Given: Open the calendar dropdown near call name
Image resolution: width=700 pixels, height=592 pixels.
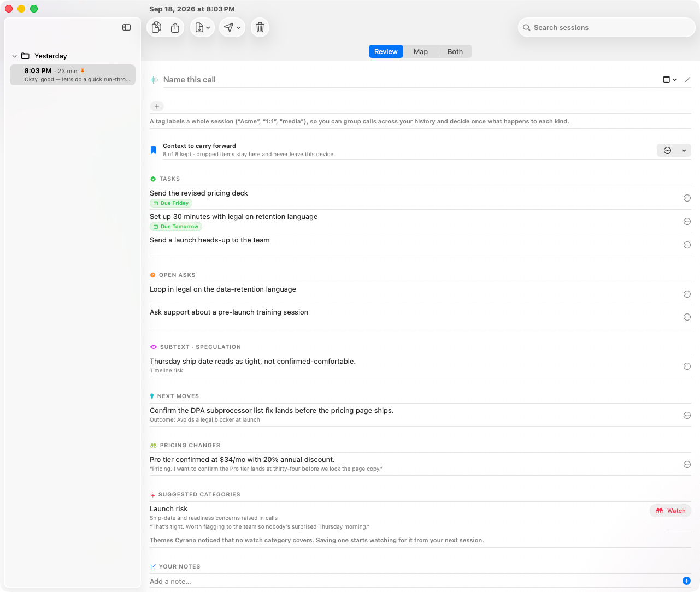Looking at the screenshot, I should click(x=670, y=80).
